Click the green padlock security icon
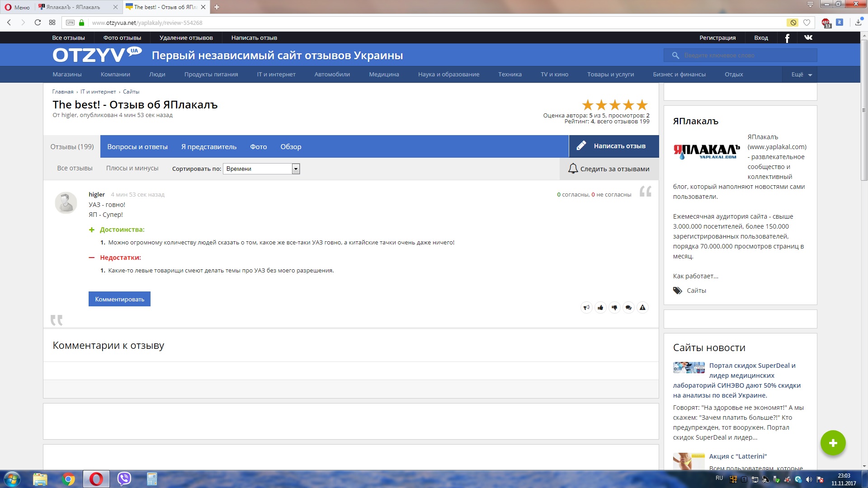Image resolution: width=868 pixels, height=488 pixels. [82, 23]
